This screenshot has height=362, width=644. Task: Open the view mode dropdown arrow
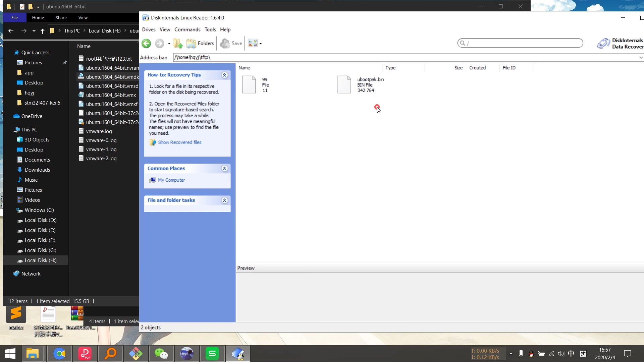(261, 44)
